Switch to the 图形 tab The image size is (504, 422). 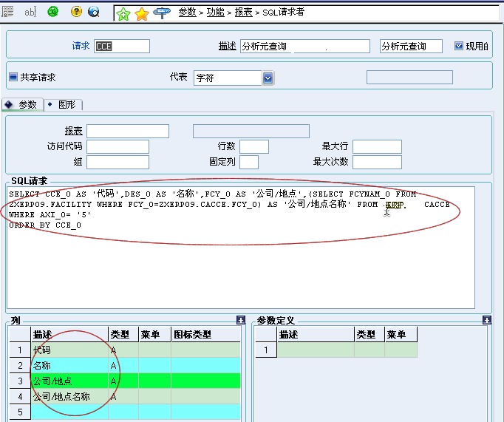65,105
